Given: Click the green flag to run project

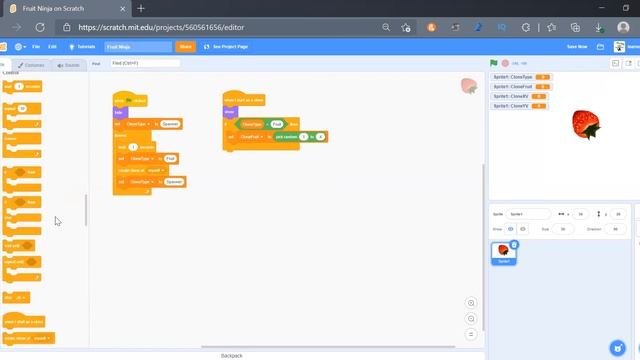Looking at the screenshot, I should tap(493, 63).
